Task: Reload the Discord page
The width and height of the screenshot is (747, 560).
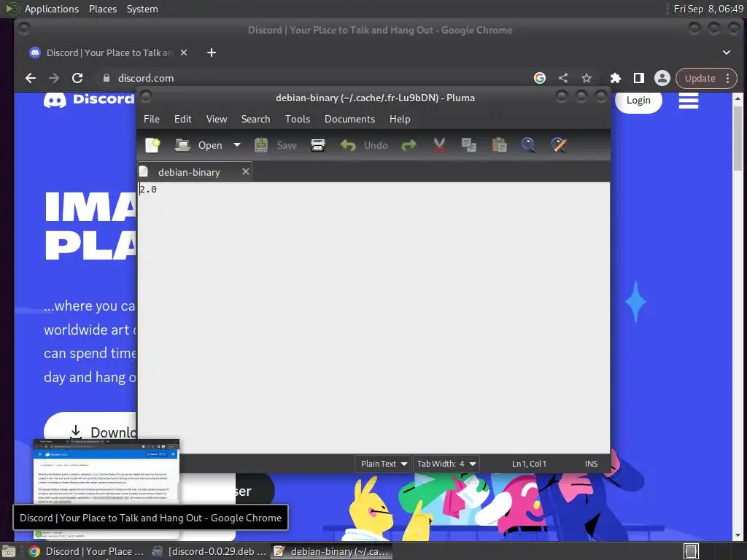Action: click(77, 78)
